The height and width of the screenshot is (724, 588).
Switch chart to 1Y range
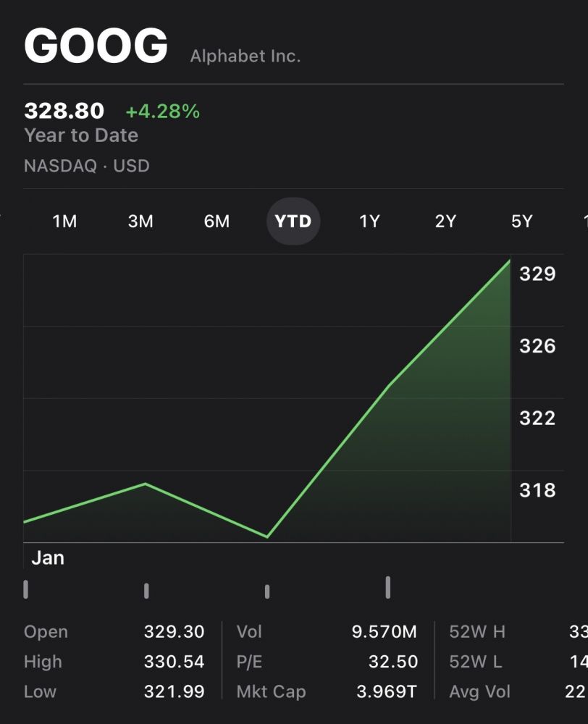[x=369, y=222]
